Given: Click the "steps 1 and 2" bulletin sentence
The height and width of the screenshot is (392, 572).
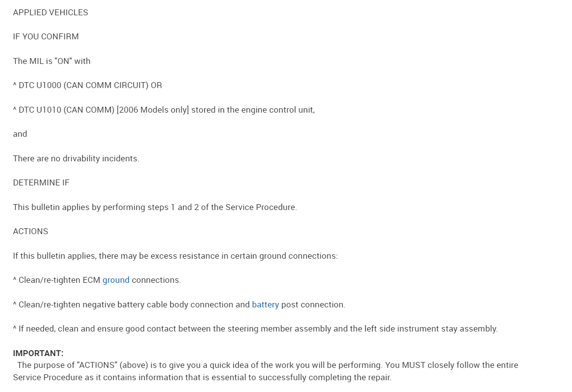Looking at the screenshot, I should (x=155, y=208).
